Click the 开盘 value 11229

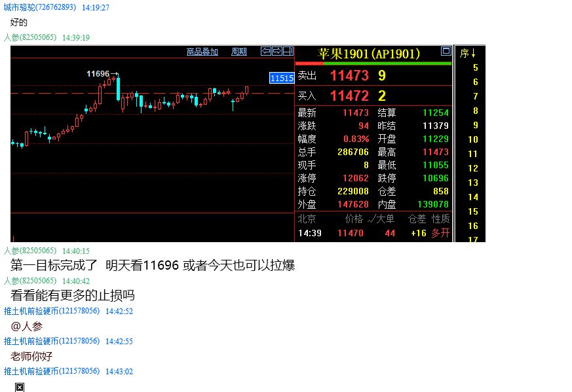436,139
